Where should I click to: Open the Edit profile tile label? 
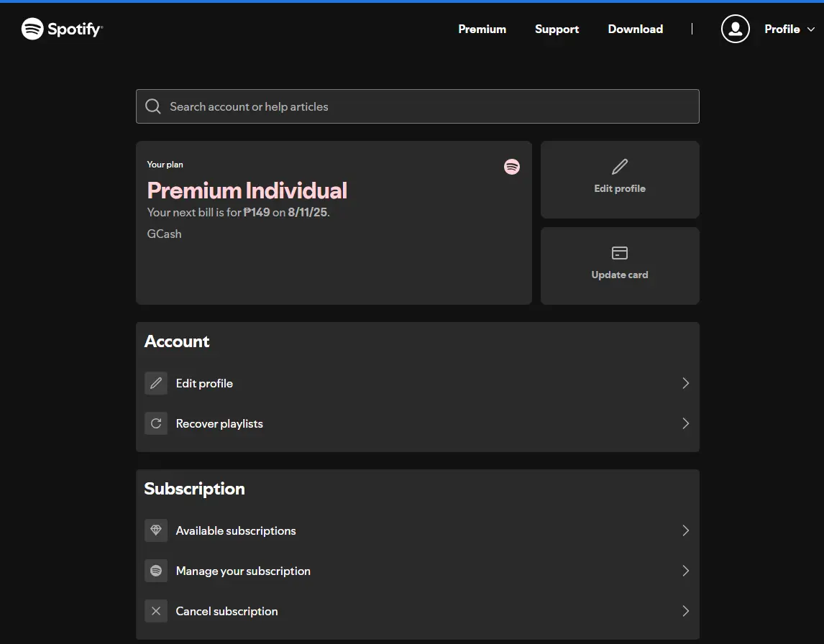click(x=620, y=188)
